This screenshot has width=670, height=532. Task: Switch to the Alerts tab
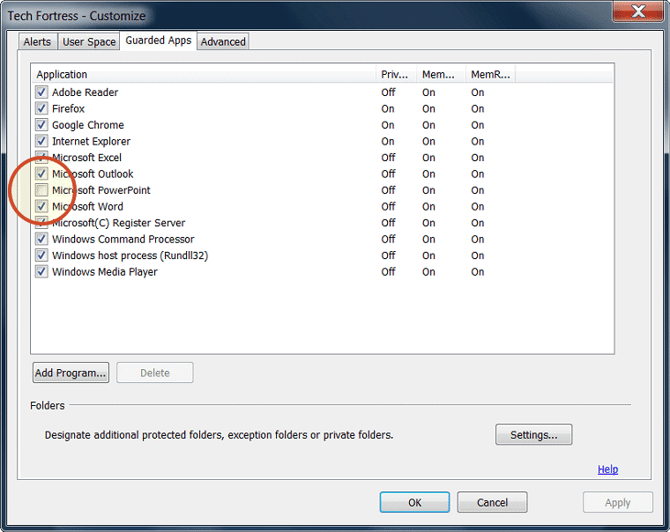click(37, 41)
